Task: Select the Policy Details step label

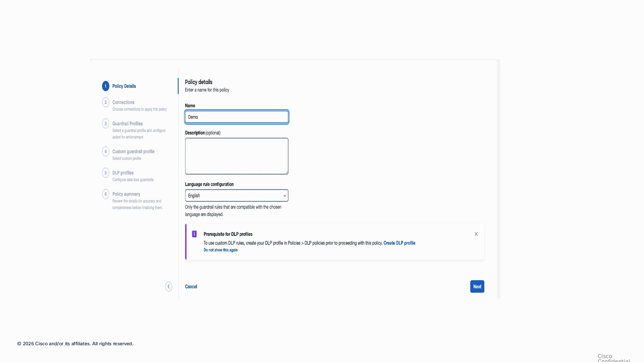Action: 124,86
